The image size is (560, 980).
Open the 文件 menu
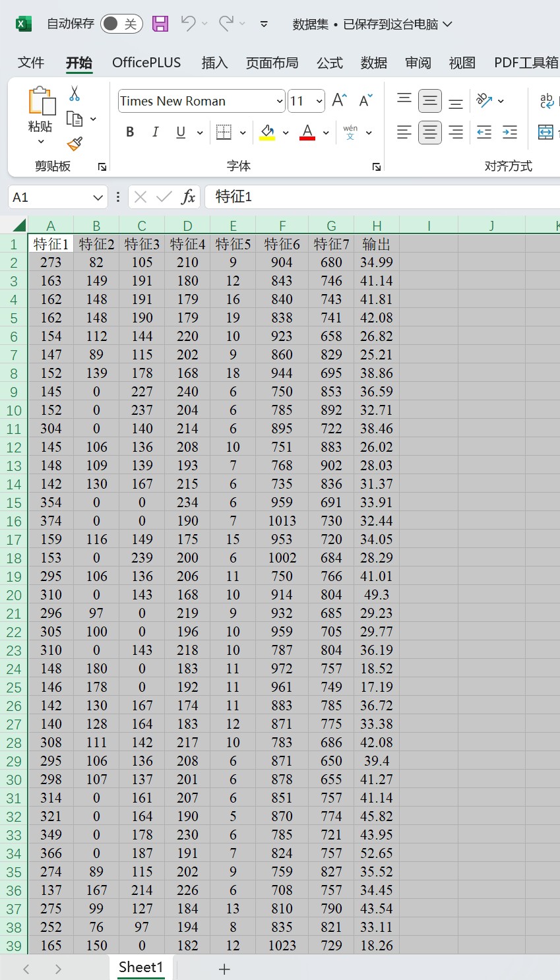31,63
